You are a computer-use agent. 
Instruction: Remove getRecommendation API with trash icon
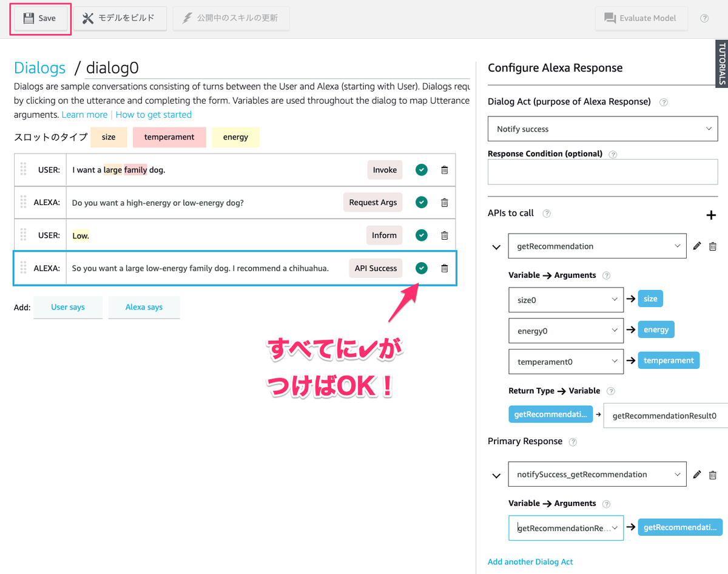point(713,246)
